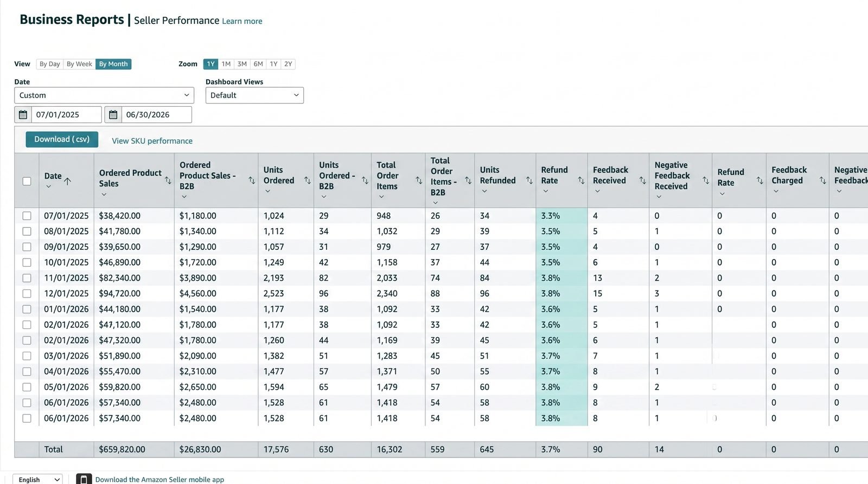The width and height of the screenshot is (868, 484).
Task: Open the Dashboard Views Default dropdown
Action: click(254, 95)
